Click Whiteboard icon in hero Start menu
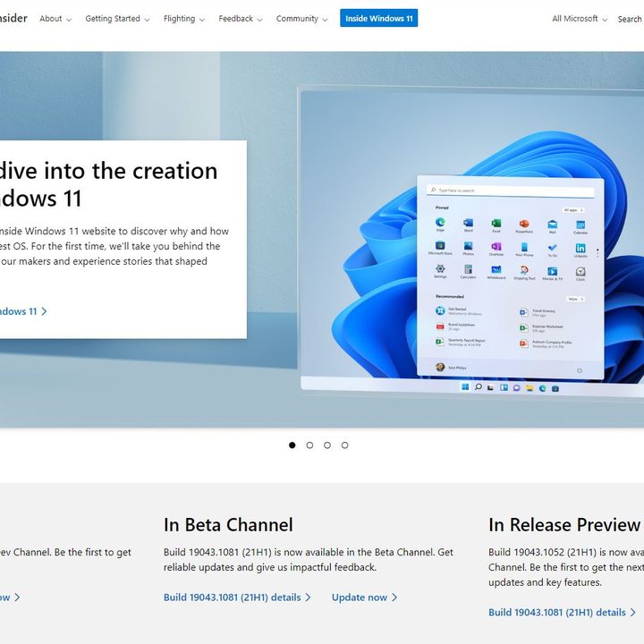Screen dimensions: 644x644 496,269
